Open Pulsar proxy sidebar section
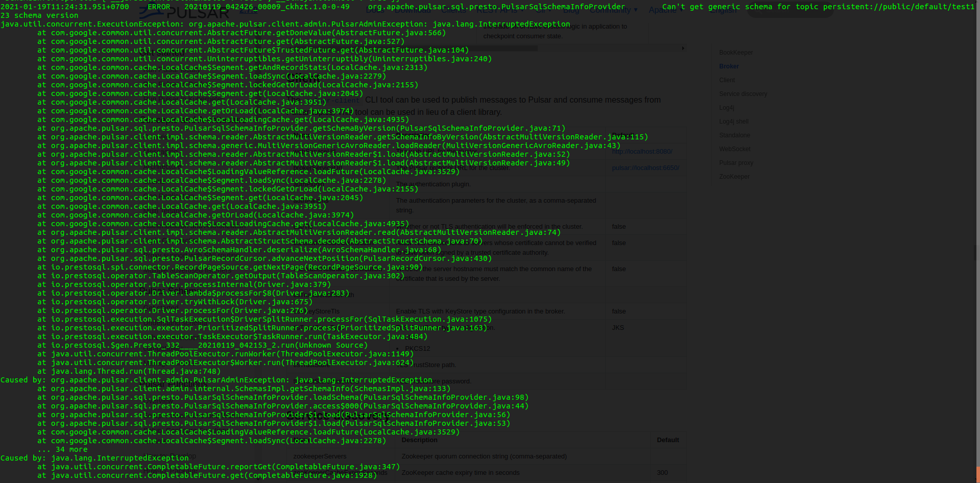 click(x=736, y=163)
